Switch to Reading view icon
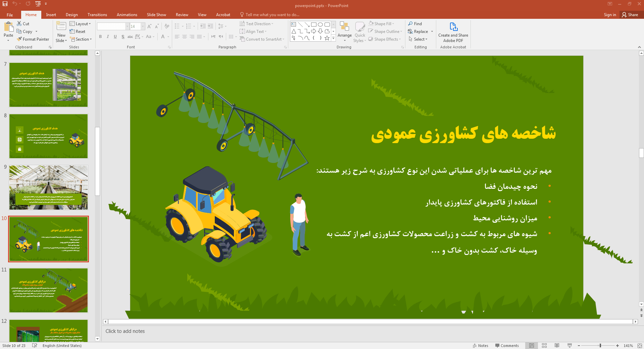 (557, 346)
